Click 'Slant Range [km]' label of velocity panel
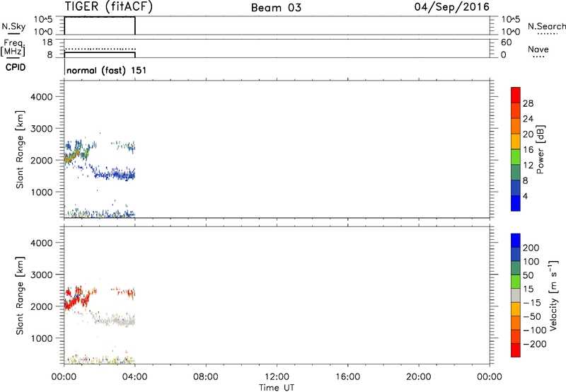This screenshot has height=392, width=566. coord(20,296)
